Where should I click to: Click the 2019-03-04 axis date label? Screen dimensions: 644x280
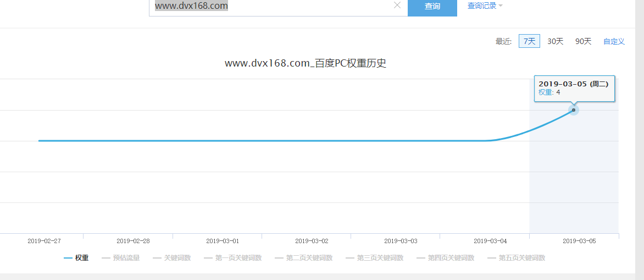point(490,241)
